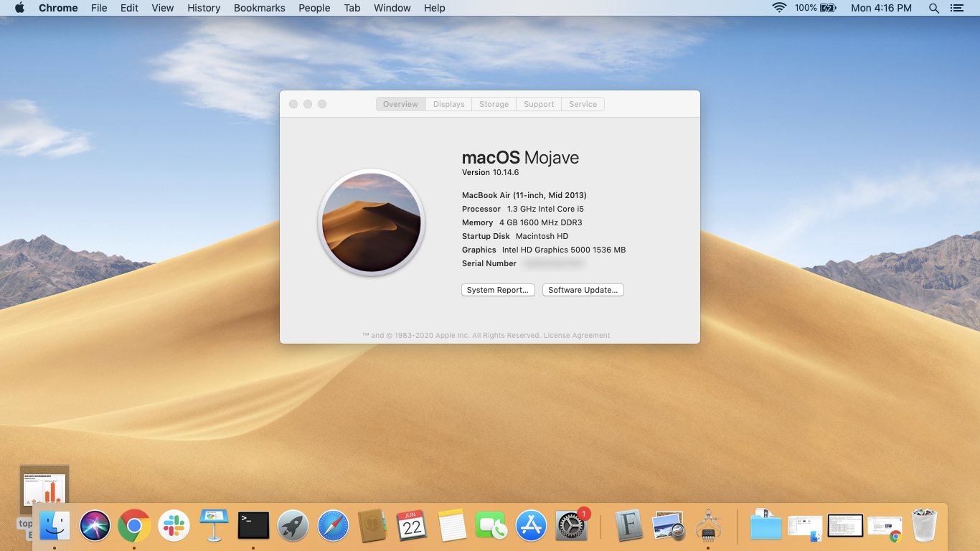
Task: Open System Information chip icon in Dock
Action: coord(708,526)
